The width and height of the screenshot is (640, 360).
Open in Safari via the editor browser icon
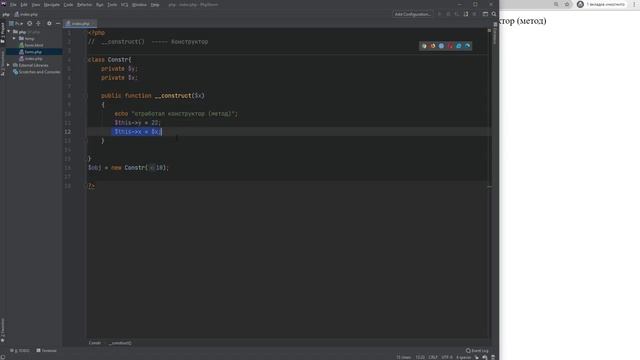tap(441, 46)
